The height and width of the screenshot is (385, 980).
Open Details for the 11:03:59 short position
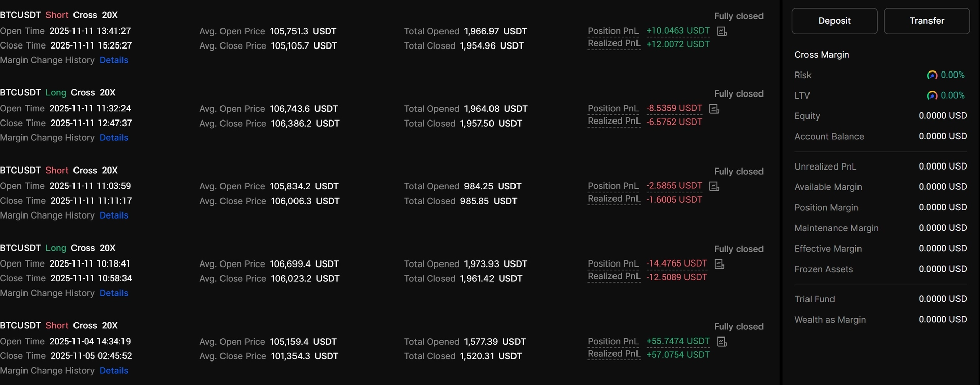[114, 215]
